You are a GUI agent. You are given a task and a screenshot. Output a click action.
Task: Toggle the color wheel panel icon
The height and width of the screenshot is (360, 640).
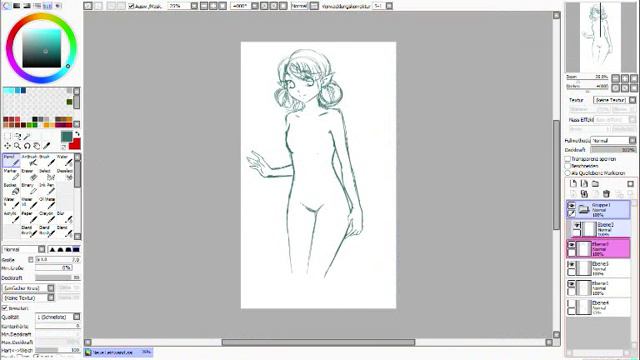coord(7,6)
